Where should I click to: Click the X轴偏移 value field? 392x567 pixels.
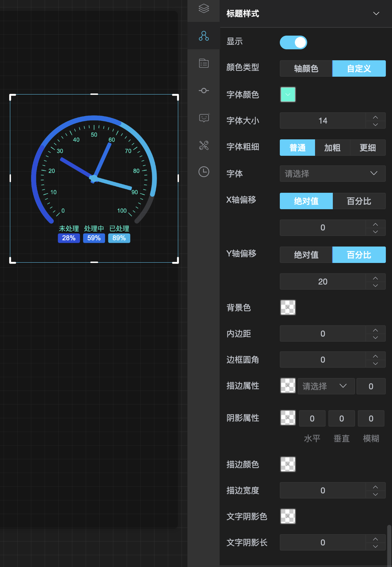click(323, 228)
